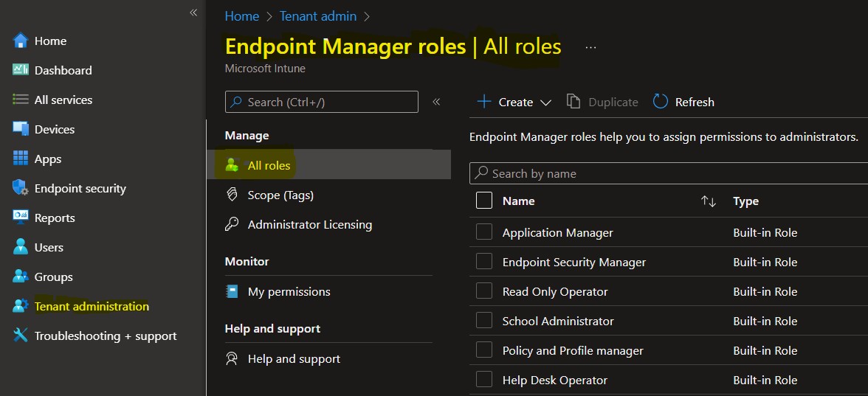Screen dimensions: 868x396
Task: Click the Reports icon in sidebar
Action: tap(21, 218)
